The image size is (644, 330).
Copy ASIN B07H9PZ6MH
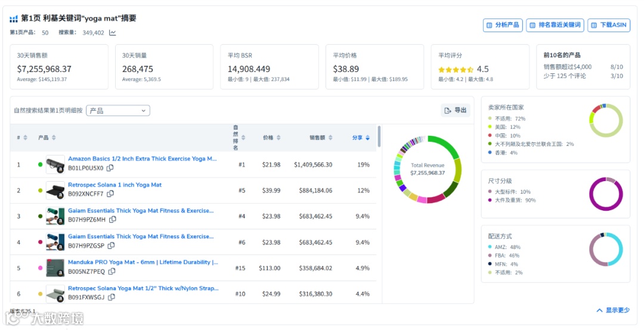tap(113, 220)
